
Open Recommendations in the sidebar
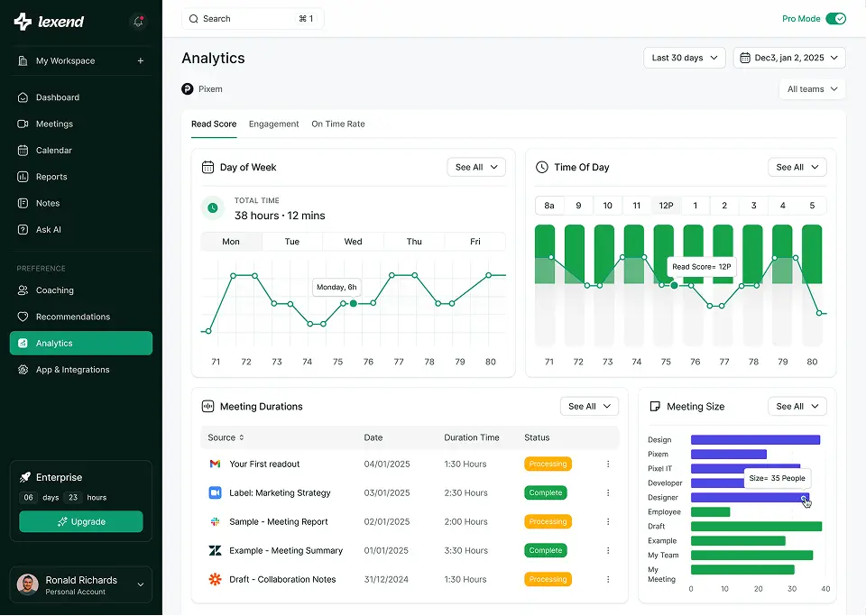(x=73, y=317)
